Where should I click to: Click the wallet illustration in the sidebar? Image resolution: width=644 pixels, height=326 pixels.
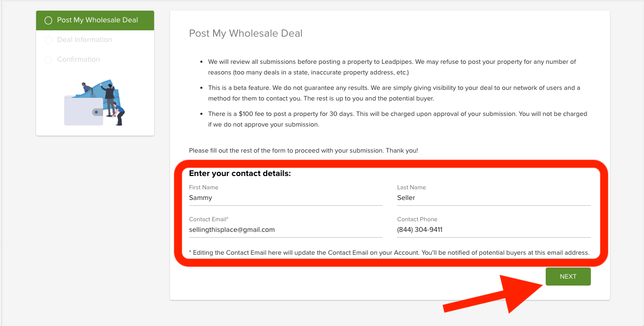95,103
